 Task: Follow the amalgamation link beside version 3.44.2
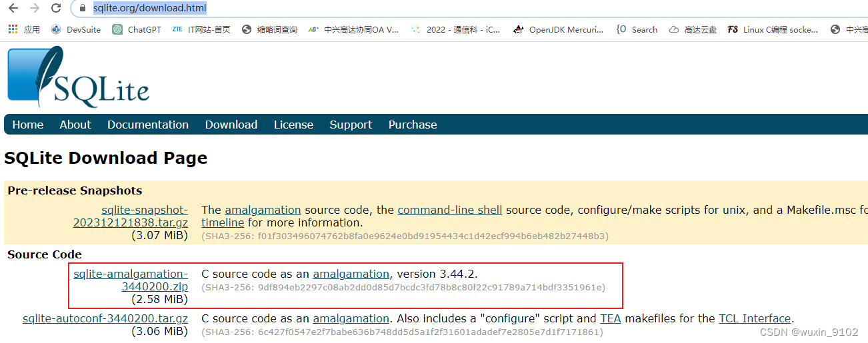tap(351, 274)
